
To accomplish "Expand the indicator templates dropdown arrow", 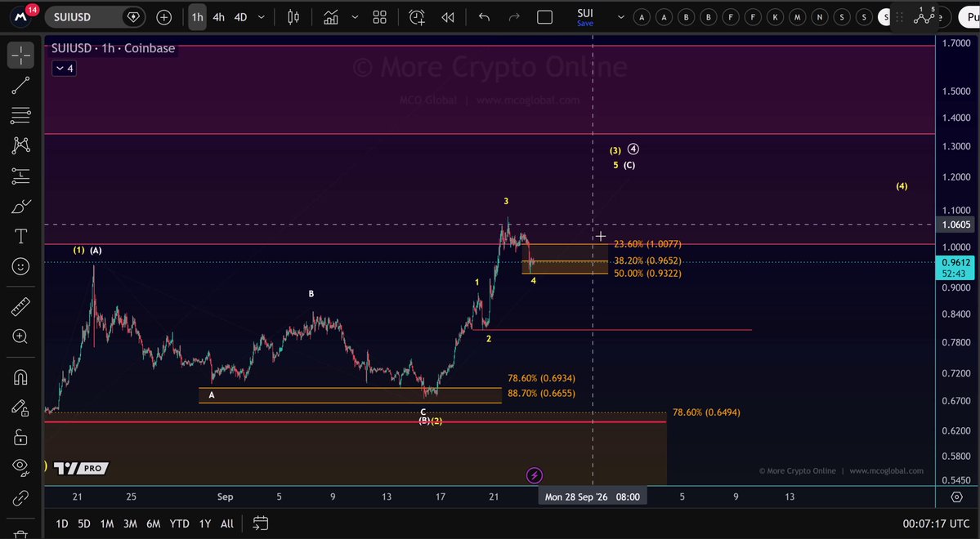I will (x=355, y=17).
